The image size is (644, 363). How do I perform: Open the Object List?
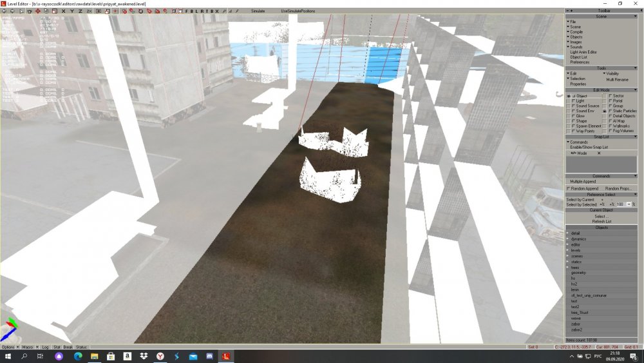point(578,57)
